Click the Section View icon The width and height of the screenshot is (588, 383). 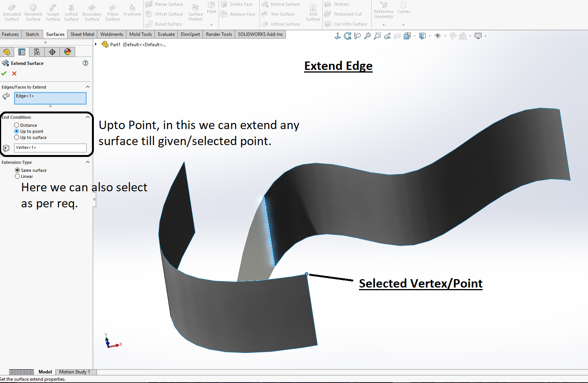tap(397, 36)
